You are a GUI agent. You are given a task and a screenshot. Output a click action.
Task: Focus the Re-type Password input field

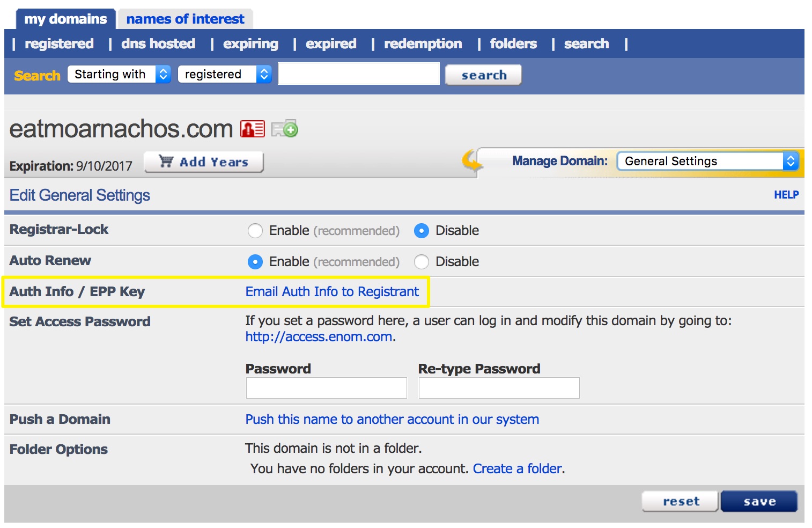point(499,387)
